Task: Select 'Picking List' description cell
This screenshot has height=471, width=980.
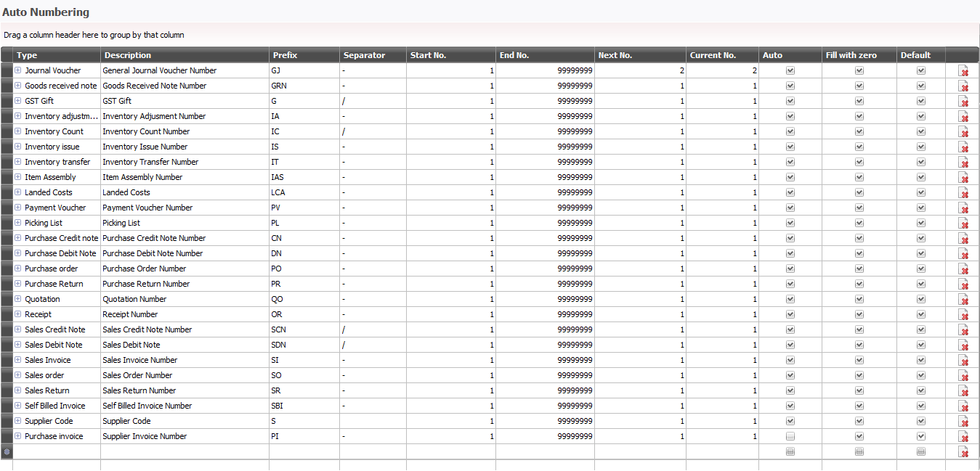Action: [185, 223]
